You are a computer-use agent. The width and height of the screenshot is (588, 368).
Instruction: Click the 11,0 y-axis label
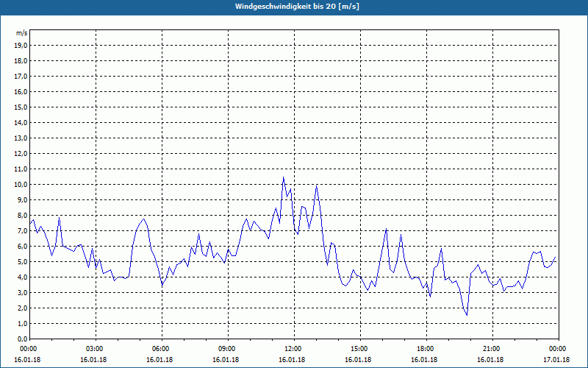click(x=21, y=169)
